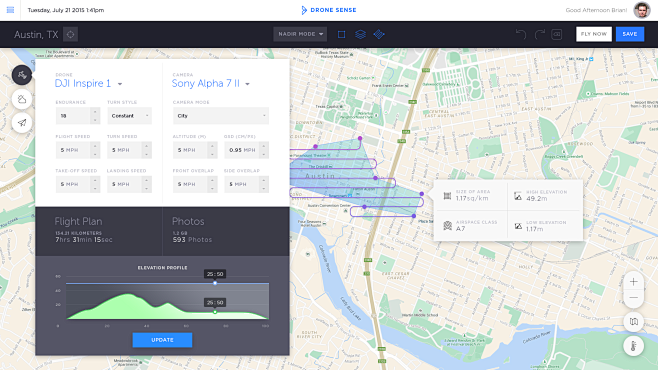Undo the last action
658x370 pixels.
coord(521,34)
